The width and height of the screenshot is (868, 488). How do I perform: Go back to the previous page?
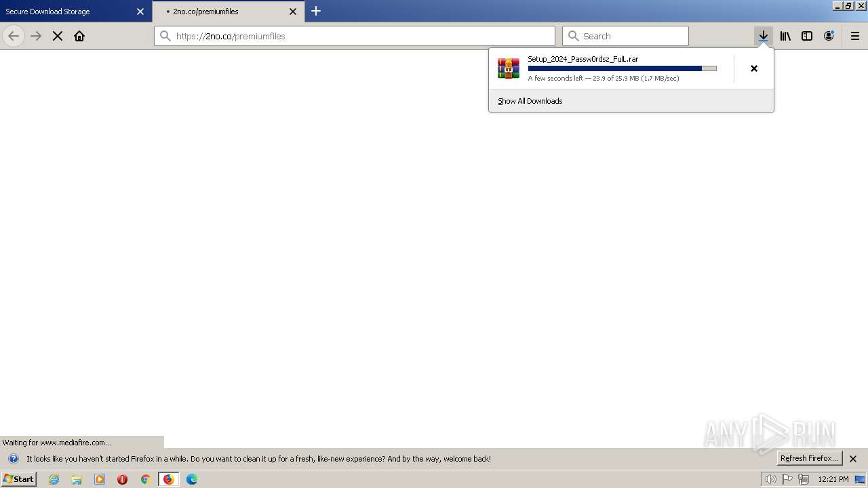tap(14, 36)
